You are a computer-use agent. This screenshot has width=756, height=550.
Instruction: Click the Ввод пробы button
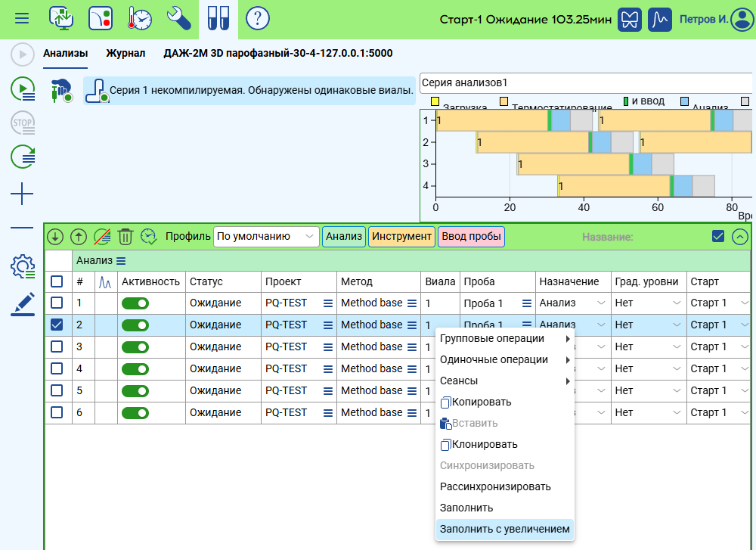click(471, 237)
